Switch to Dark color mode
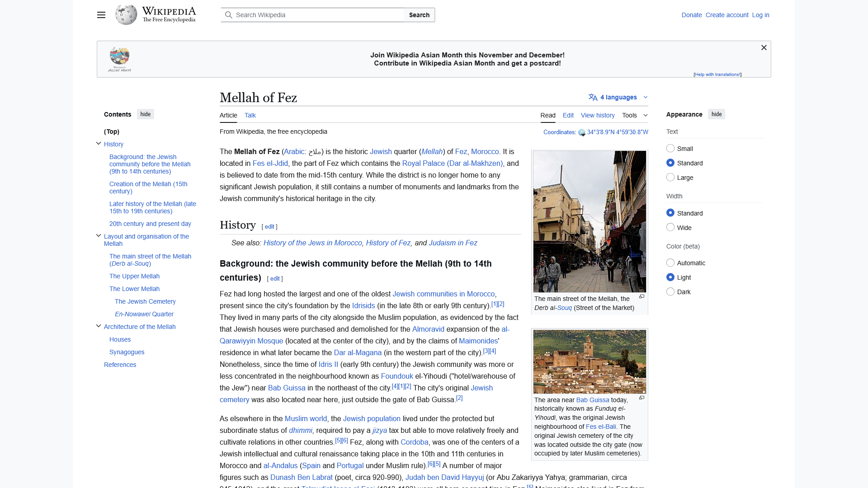Viewport: 868px width, 488px height. click(x=670, y=291)
